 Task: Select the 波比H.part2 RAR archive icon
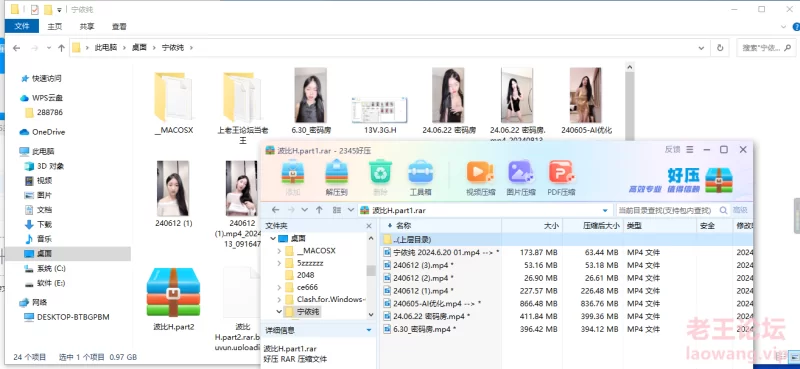coord(173,292)
